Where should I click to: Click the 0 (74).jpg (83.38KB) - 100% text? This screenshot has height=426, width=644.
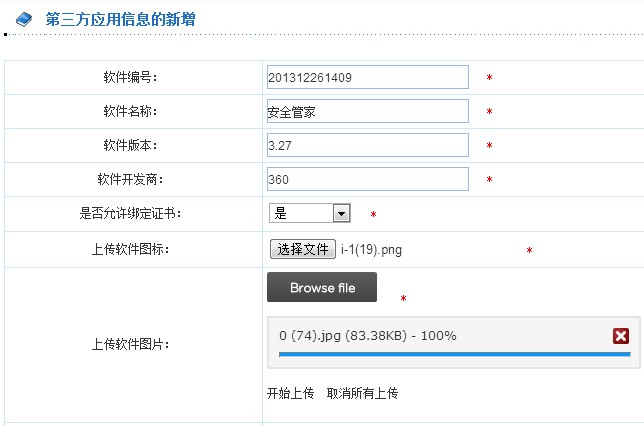click(368, 336)
